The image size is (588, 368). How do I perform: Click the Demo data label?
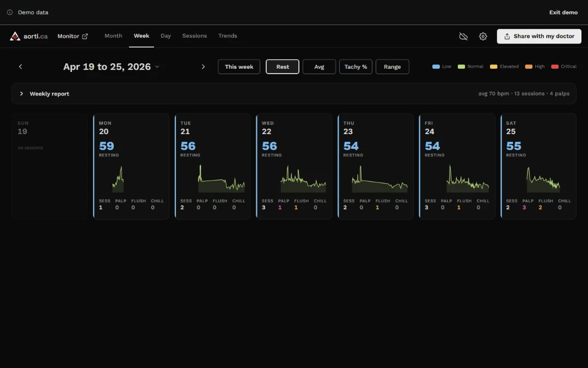33,13
